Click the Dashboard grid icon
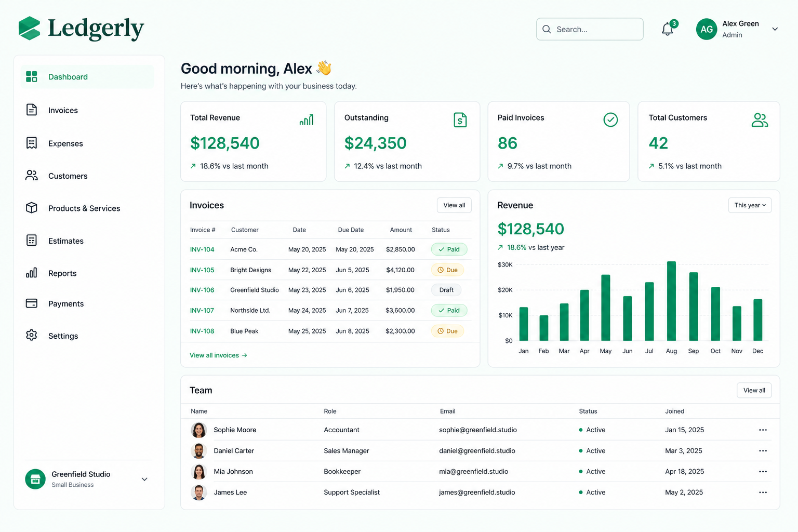 click(32, 77)
